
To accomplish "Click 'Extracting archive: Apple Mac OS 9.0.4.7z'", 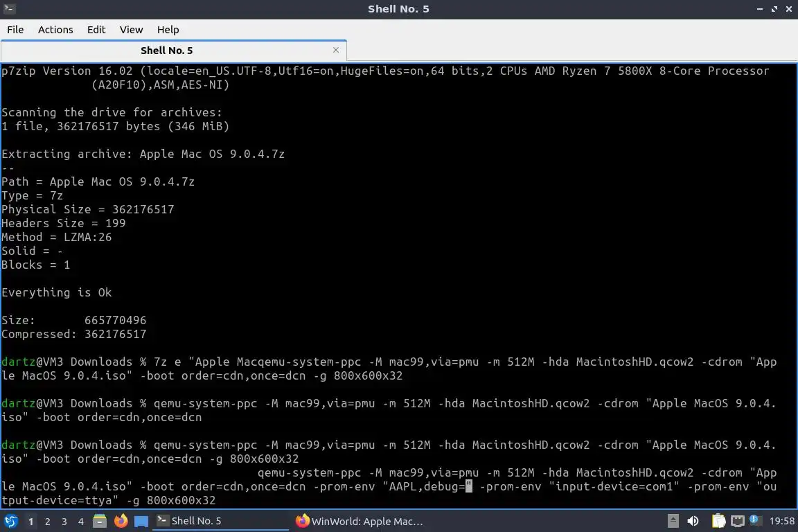I will pos(143,154).
